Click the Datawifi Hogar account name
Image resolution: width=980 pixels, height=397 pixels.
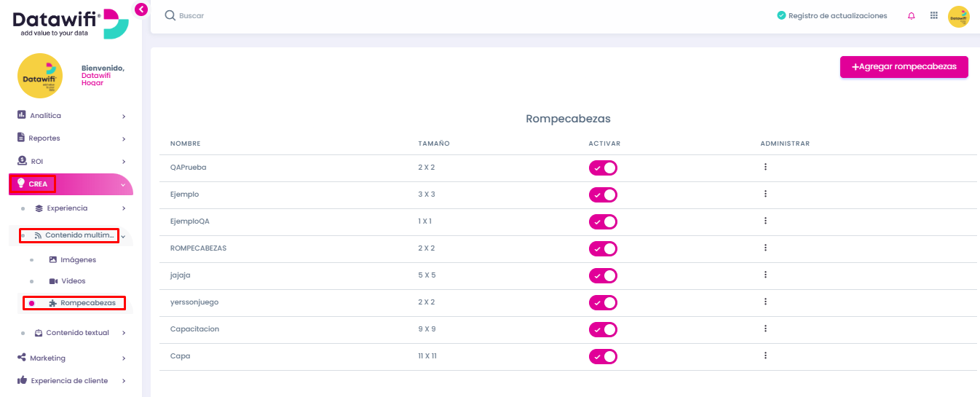click(x=98, y=79)
